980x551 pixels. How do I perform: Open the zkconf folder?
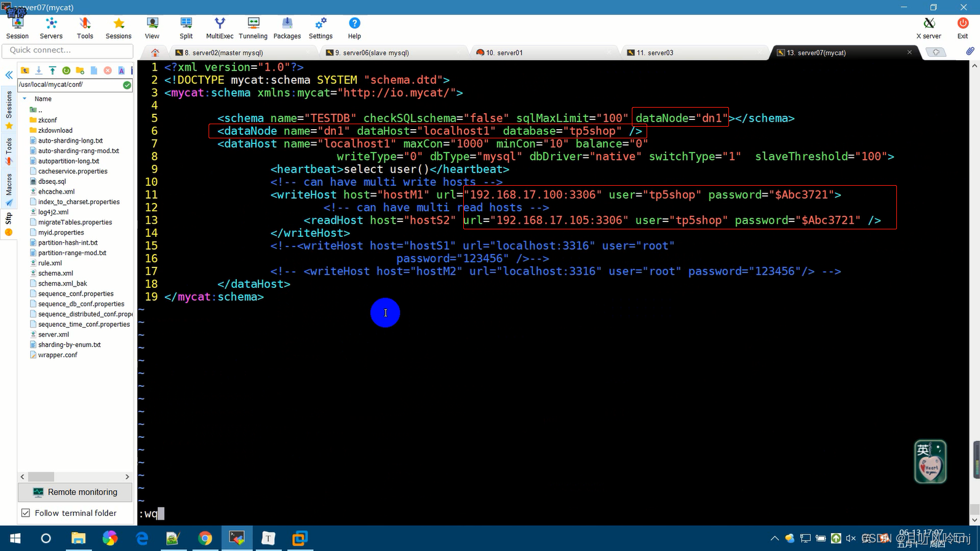coord(47,120)
